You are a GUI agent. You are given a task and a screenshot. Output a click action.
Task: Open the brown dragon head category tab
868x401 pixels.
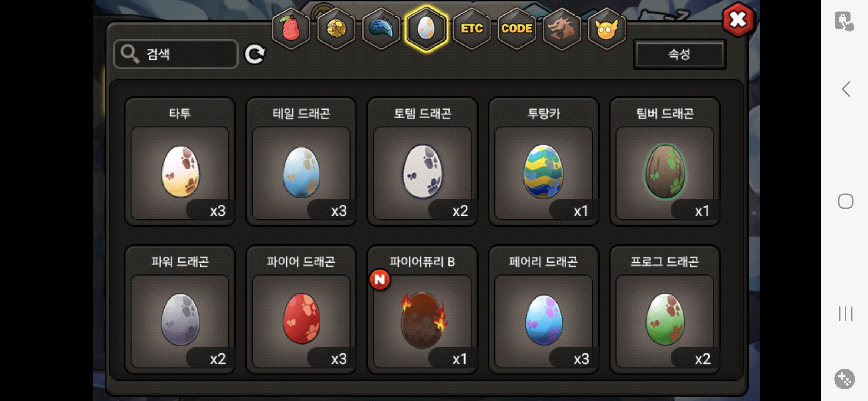(562, 29)
